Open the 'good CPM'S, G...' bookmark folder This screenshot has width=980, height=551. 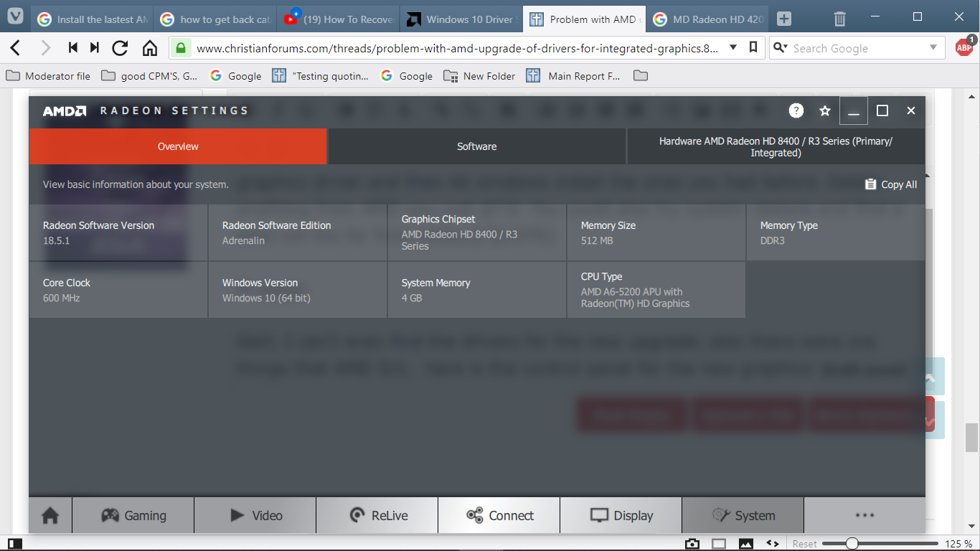pos(149,75)
